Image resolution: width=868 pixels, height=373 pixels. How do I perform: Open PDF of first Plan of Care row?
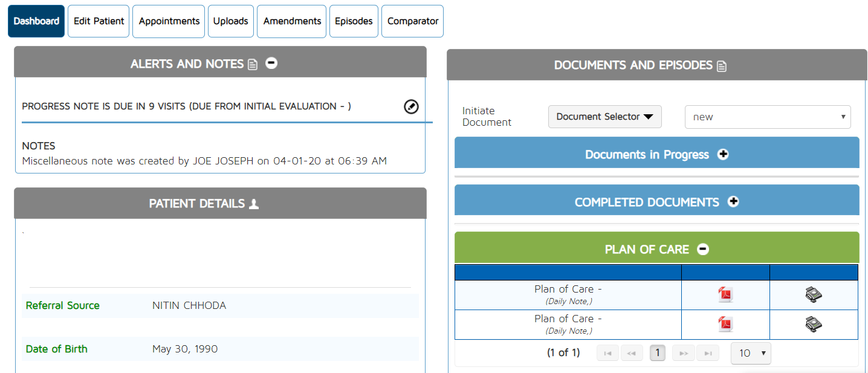pyautogui.click(x=725, y=295)
